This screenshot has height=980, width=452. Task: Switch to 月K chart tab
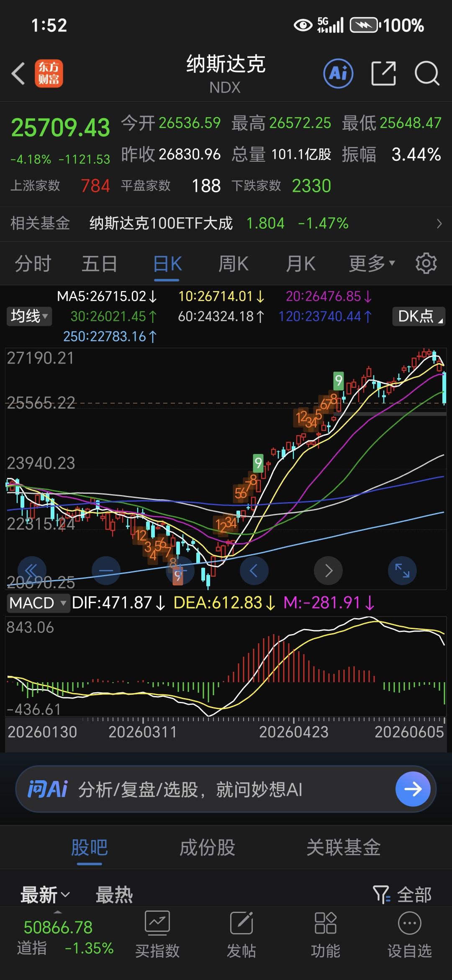pyautogui.click(x=300, y=263)
